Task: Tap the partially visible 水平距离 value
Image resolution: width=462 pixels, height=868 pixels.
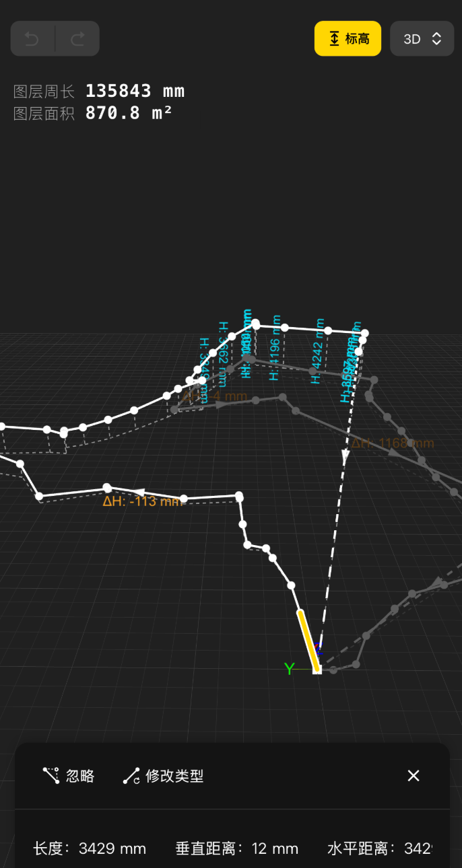Action: coord(380,848)
